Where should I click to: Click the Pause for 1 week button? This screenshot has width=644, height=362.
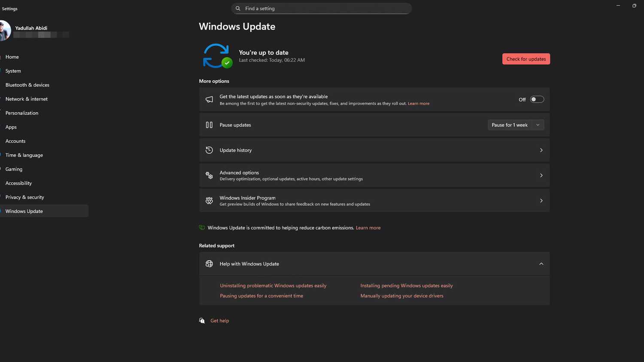point(510,125)
